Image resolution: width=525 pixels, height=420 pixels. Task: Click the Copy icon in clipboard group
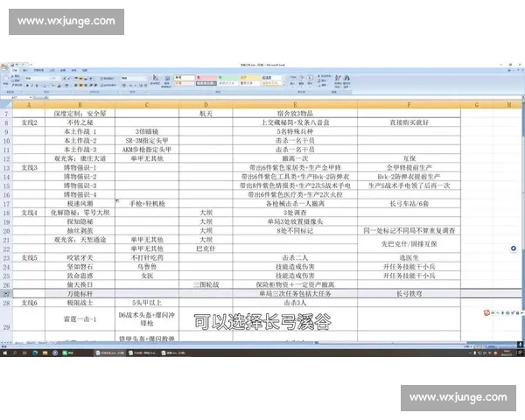(12, 80)
